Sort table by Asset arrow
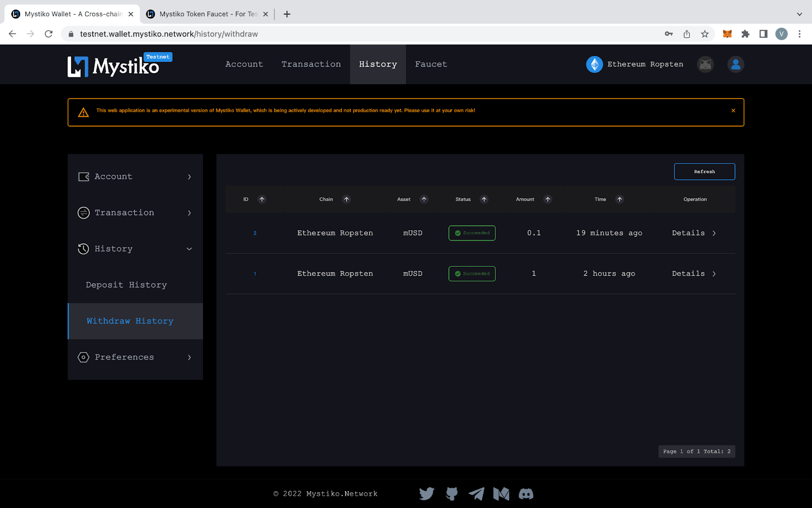Viewport: 812px width, 508px height. pyautogui.click(x=424, y=199)
